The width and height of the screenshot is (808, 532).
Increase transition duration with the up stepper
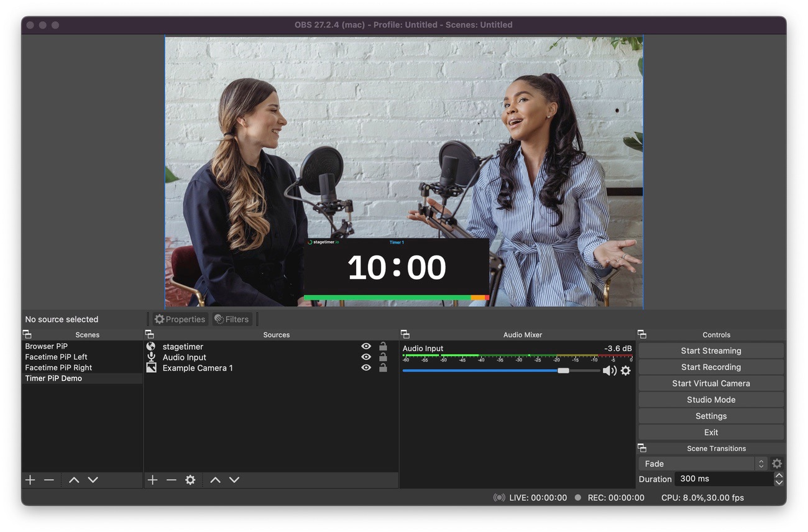(779, 474)
